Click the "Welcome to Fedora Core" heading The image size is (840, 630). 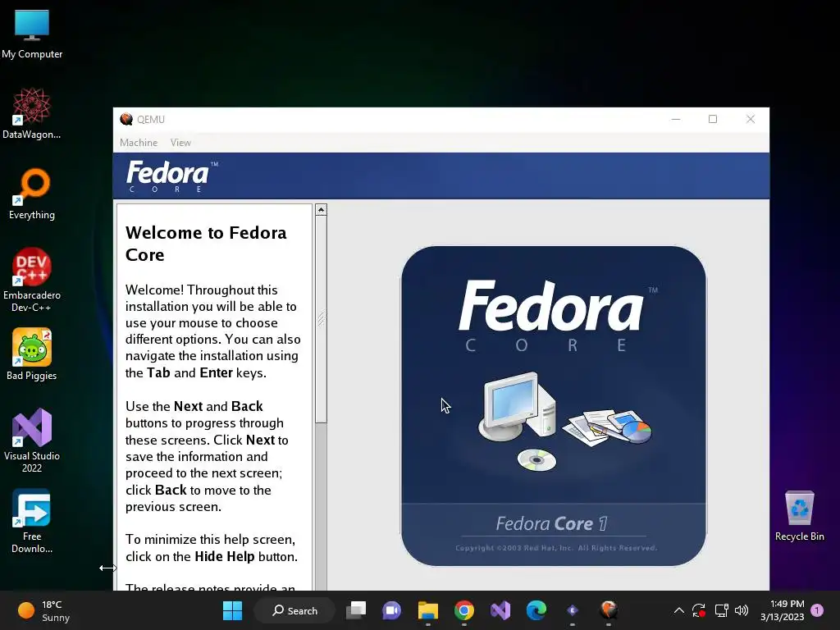pos(206,243)
